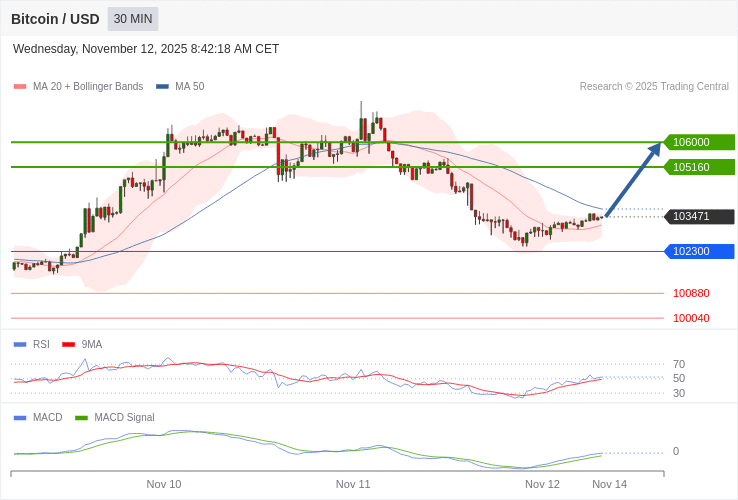
Task: Select the 105160 resistance price tag
Action: (699, 167)
